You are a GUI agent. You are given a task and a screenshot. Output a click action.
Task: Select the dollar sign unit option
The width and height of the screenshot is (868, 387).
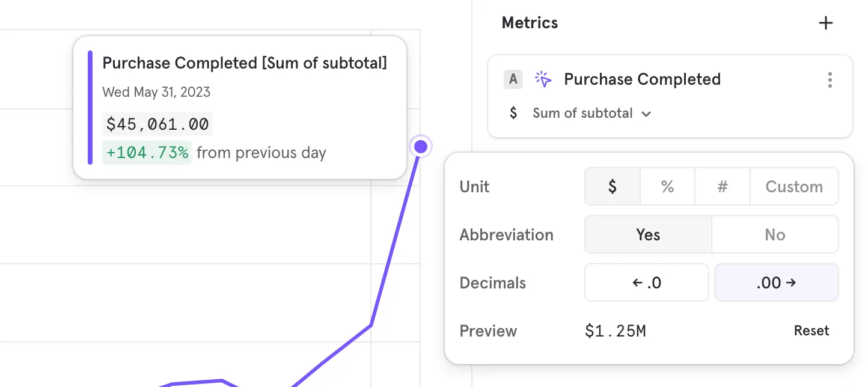pyautogui.click(x=612, y=186)
